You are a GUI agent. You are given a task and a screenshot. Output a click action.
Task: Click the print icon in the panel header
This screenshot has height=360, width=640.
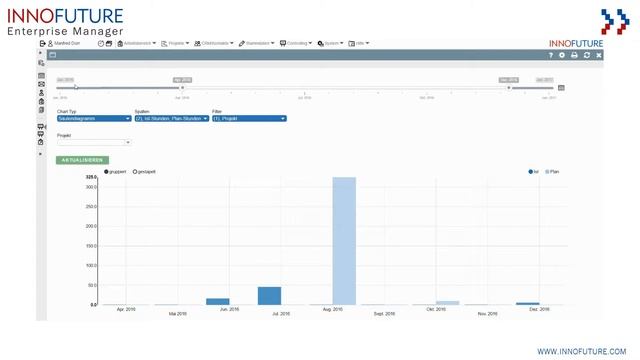coord(574,55)
